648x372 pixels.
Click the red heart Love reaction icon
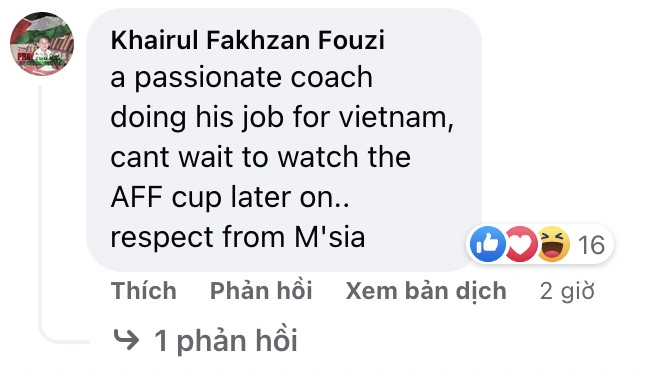point(520,244)
